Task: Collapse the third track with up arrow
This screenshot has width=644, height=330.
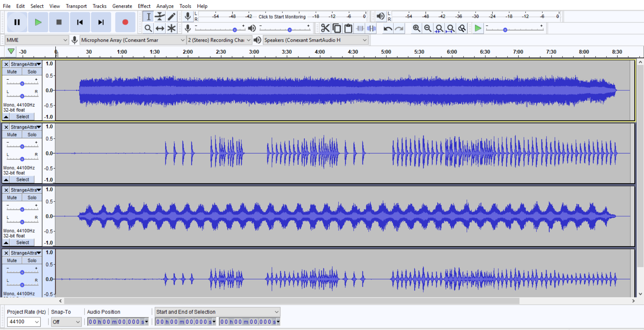Action: click(x=6, y=242)
